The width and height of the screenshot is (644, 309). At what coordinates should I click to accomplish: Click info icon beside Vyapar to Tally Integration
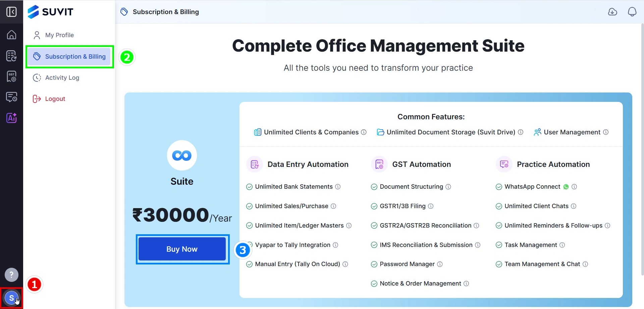335,245
